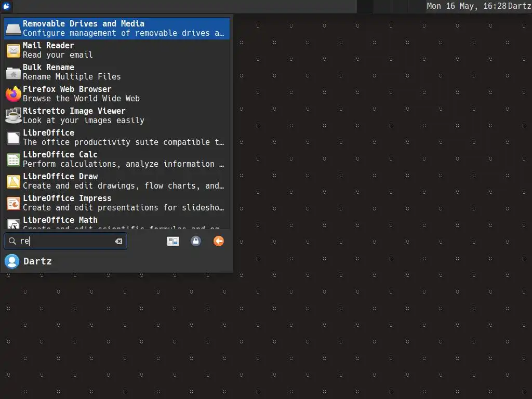Click the LibreOffice Impress presentation icon
This screenshot has height=399, width=532.
coord(13,204)
